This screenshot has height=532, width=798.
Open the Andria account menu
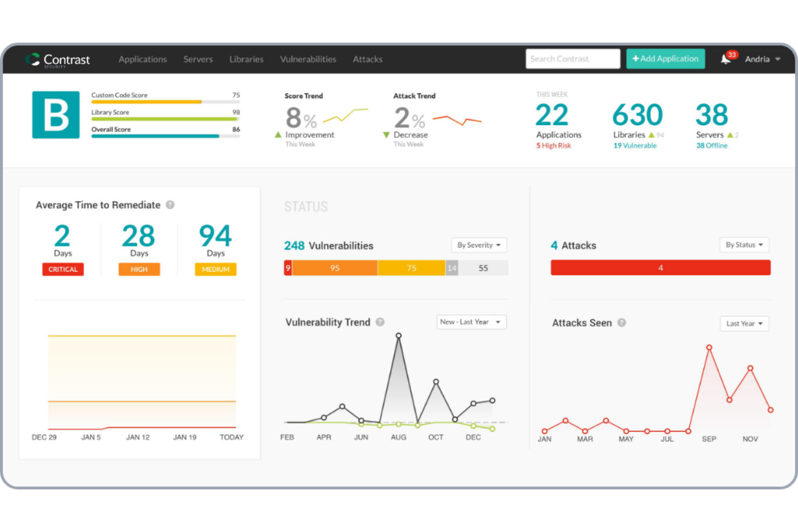pos(762,59)
